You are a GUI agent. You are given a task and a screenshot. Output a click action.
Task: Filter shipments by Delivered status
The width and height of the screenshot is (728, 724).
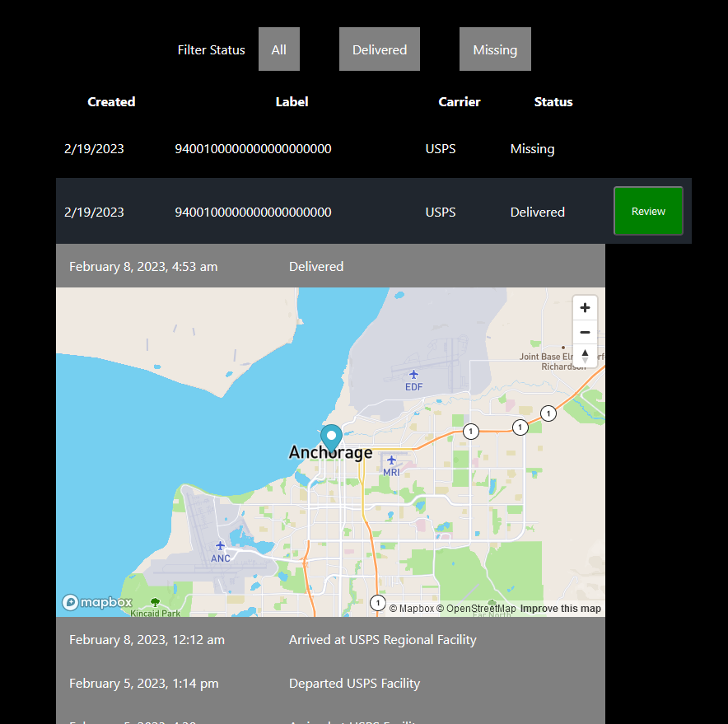pyautogui.click(x=380, y=49)
